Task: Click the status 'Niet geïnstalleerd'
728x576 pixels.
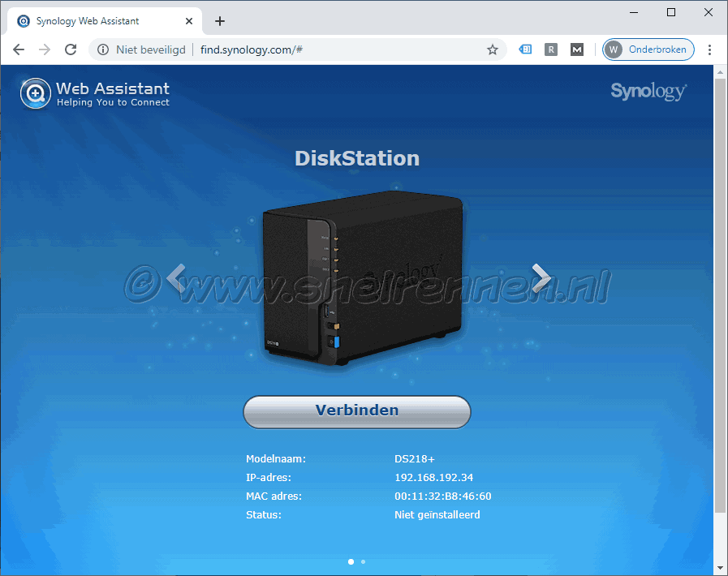Action: 437,514
